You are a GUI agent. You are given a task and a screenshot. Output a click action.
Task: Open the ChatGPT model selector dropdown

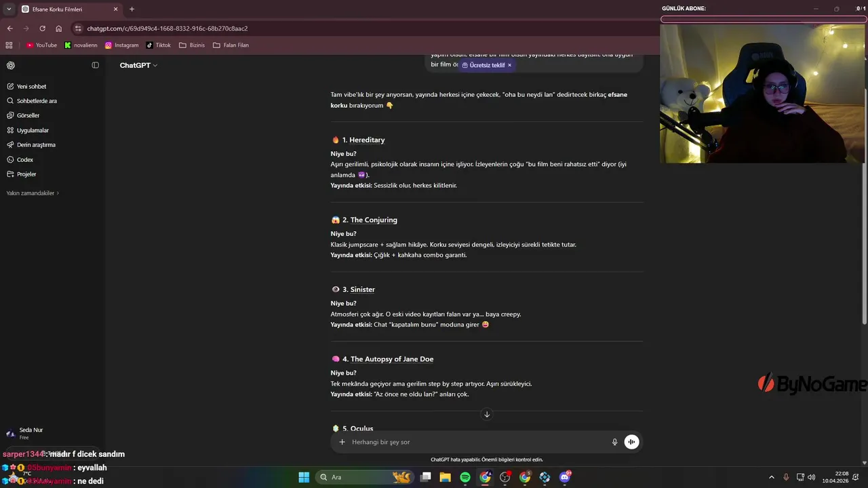[138, 65]
